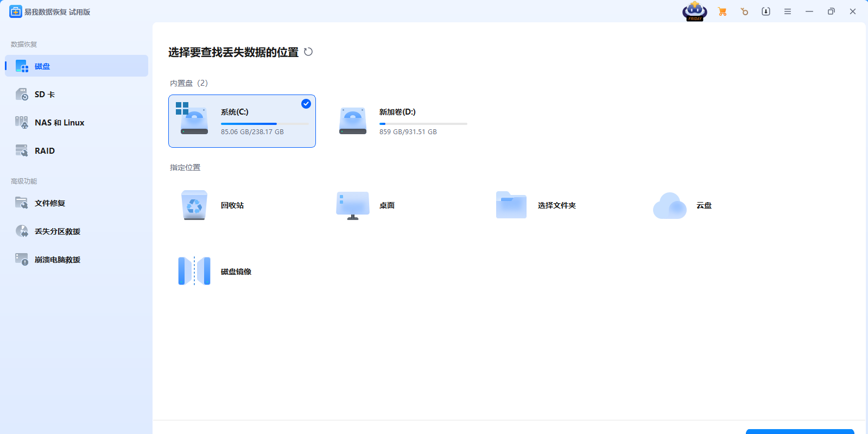Viewport: 868px width, 434px height.
Task: Click the RAID drive icon in sidebar
Action: (22, 150)
